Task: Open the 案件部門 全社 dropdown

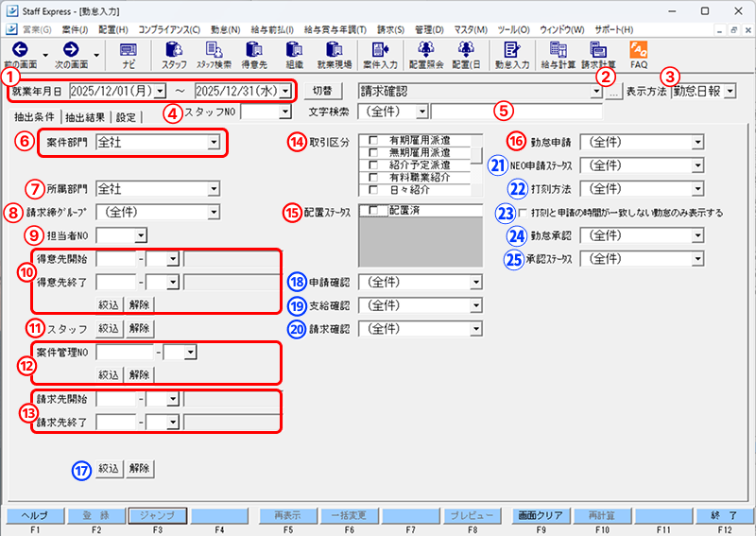Action: point(214,143)
